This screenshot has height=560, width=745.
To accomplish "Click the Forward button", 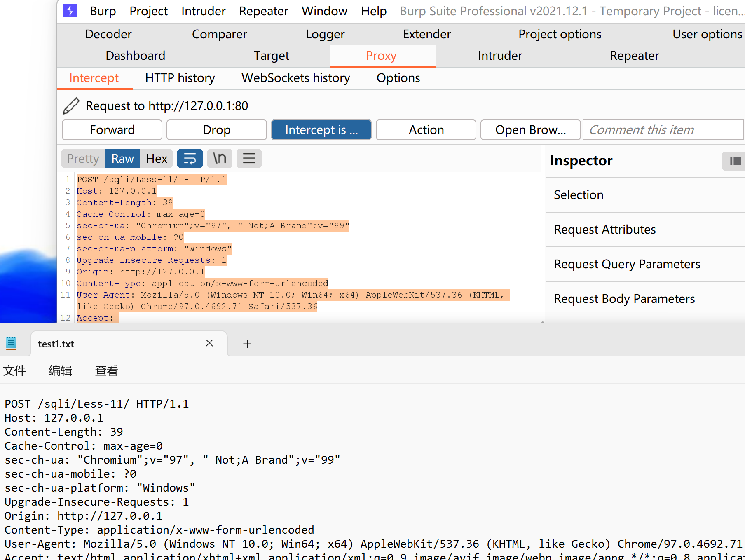I will pos(112,130).
